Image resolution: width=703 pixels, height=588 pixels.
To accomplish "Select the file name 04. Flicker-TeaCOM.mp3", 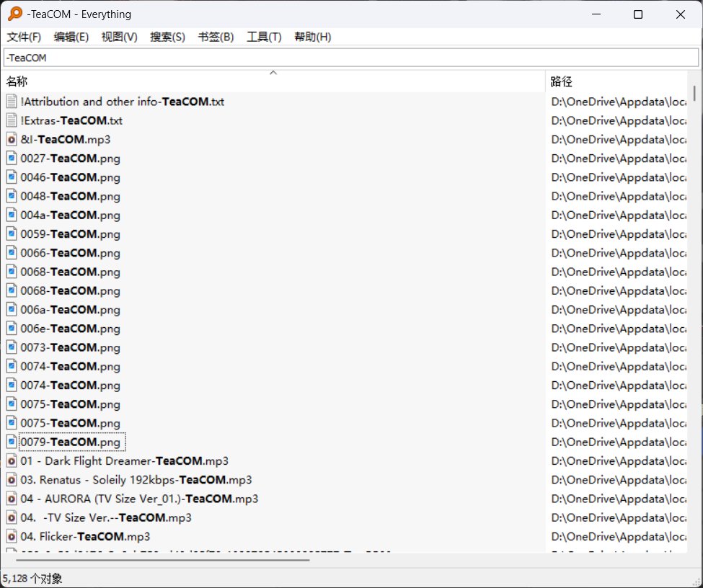I will (x=85, y=536).
